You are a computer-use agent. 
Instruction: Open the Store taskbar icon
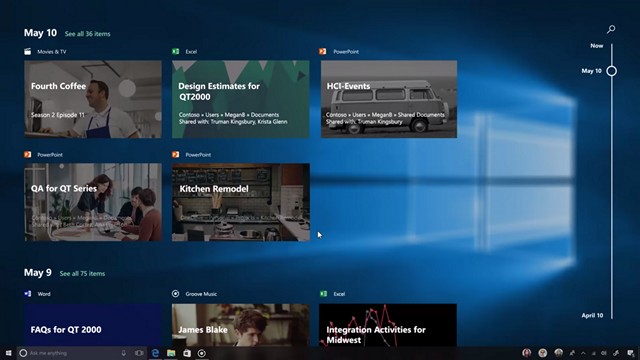[x=187, y=353]
